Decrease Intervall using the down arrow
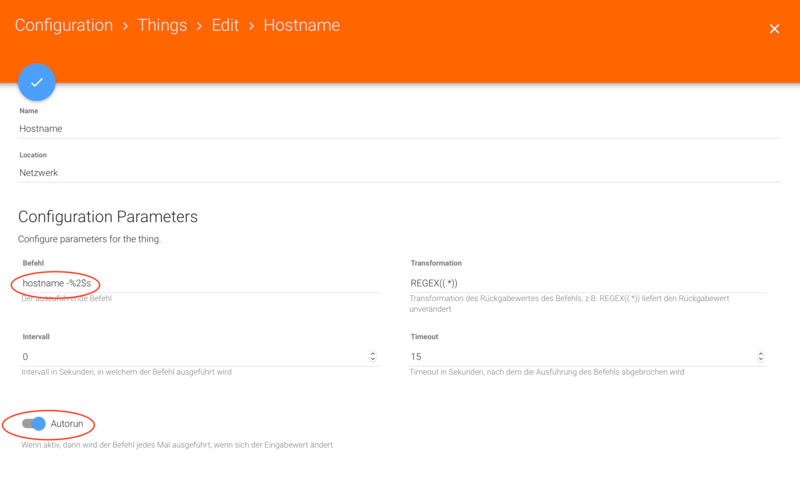 [373, 360]
